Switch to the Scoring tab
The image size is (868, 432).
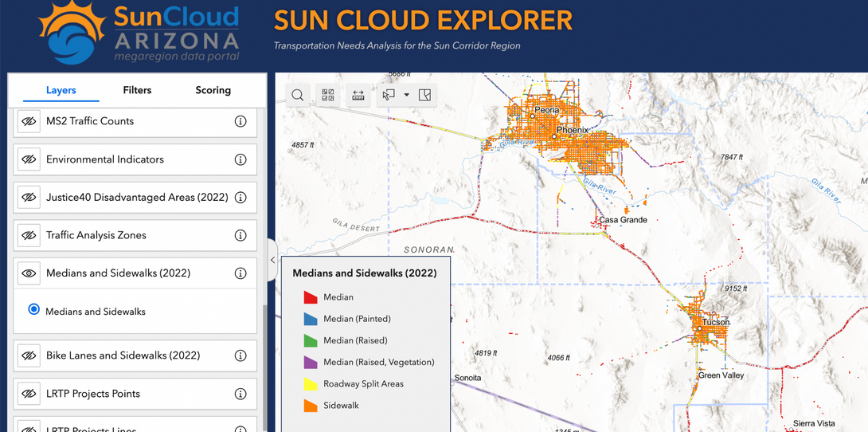click(213, 90)
